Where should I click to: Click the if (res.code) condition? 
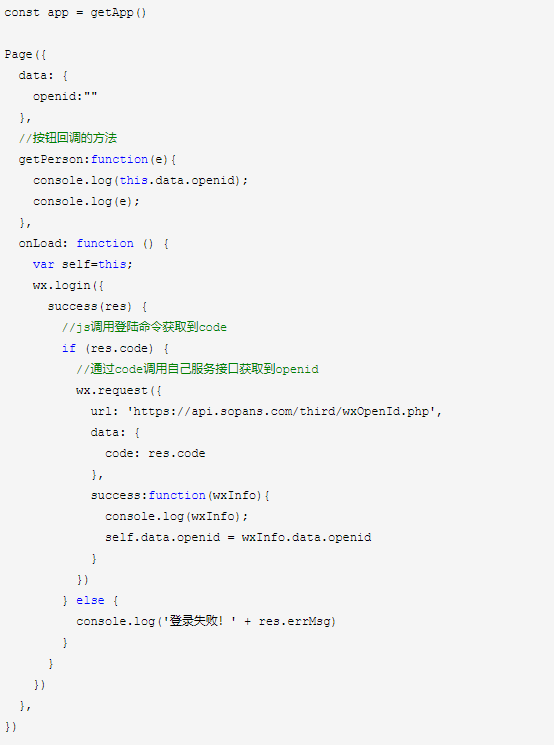tap(115, 349)
